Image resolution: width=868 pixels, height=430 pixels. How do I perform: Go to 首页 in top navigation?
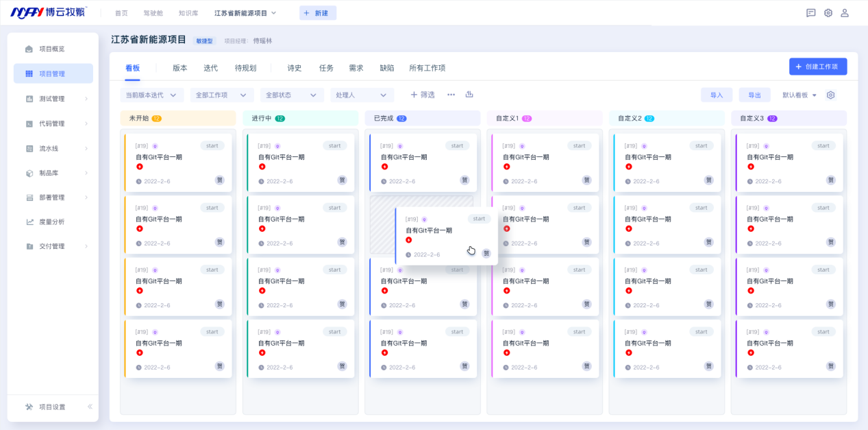[121, 13]
